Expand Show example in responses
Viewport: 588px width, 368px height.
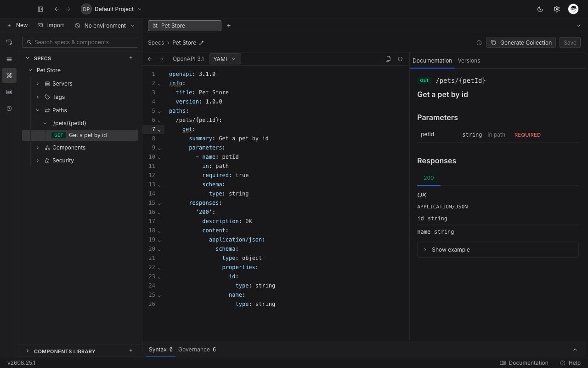coord(498,250)
